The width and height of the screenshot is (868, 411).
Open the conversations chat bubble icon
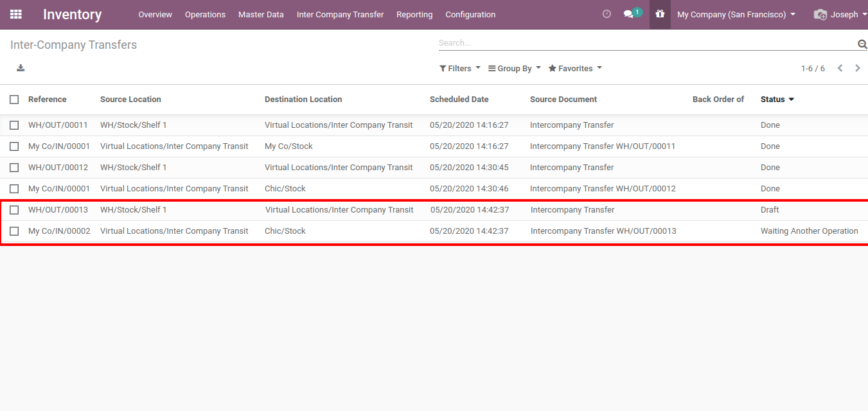click(x=629, y=14)
